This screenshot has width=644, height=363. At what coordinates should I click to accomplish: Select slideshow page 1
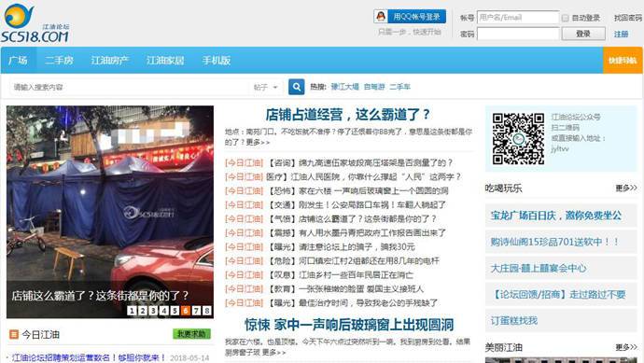132,311
